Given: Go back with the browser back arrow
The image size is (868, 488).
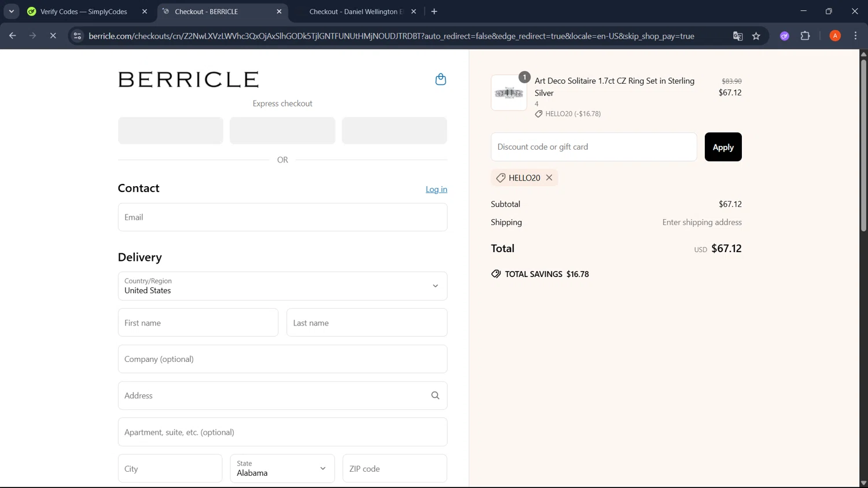Looking at the screenshot, I should tap(13, 36).
